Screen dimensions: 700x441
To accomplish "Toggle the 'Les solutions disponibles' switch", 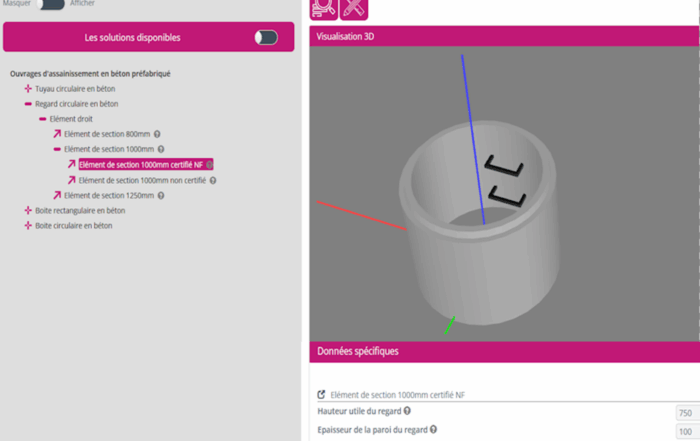I will click(266, 38).
